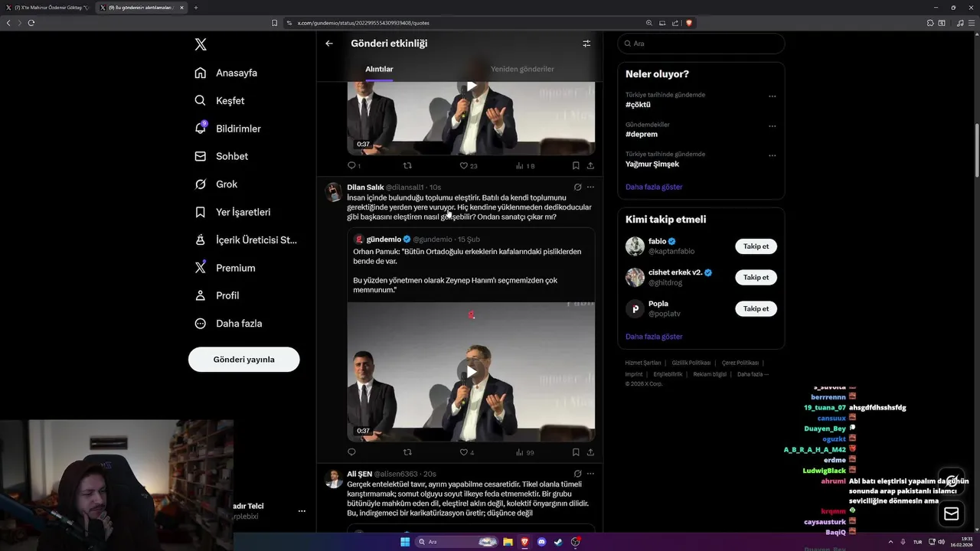Click the Ara search field on X
The width and height of the screenshot is (980, 551).
(x=701, y=44)
